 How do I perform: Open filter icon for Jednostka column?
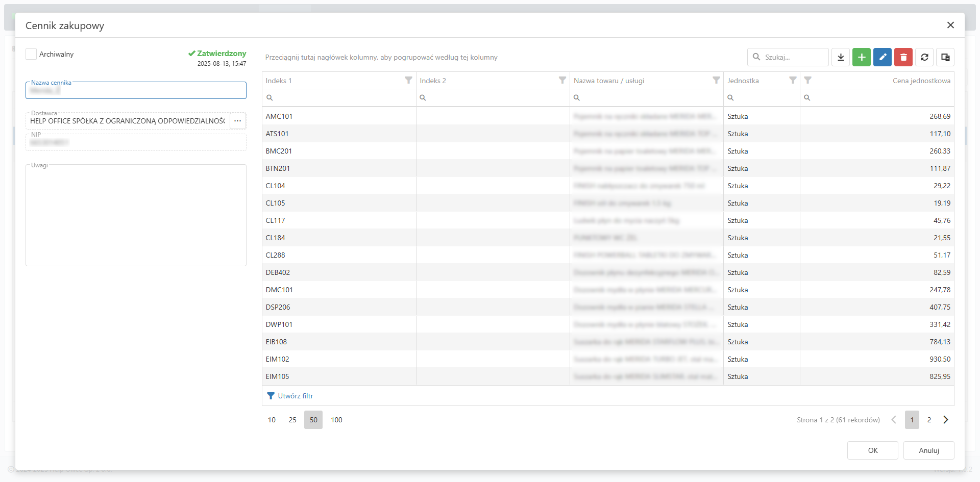pyautogui.click(x=793, y=81)
